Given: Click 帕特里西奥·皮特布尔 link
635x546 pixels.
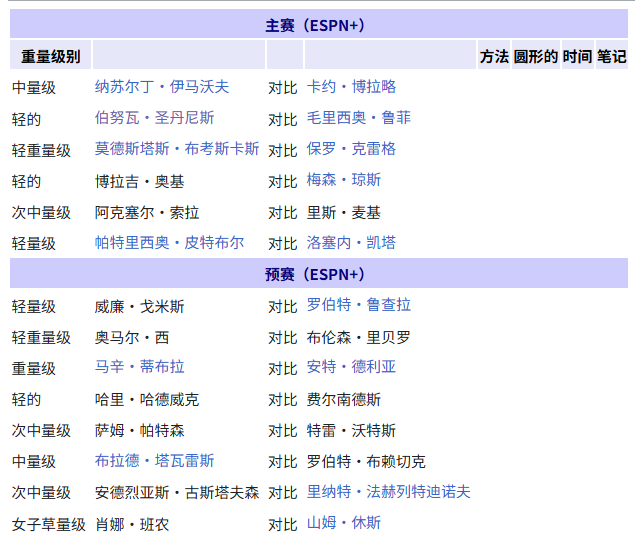Looking at the screenshot, I should 169,243.
